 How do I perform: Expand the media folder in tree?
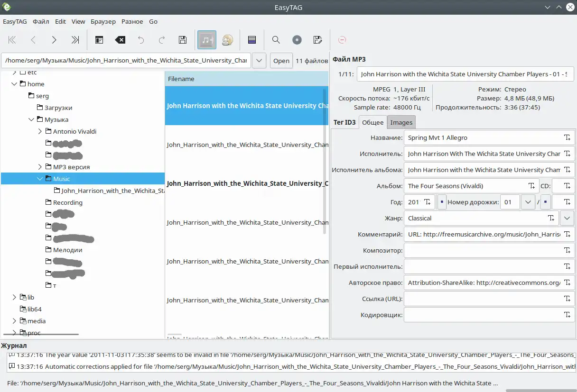coord(14,321)
